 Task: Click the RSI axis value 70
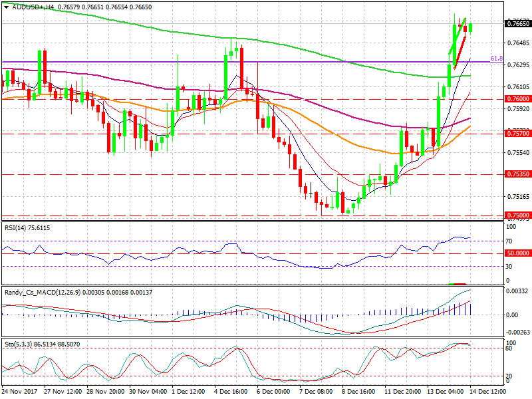pos(509,241)
